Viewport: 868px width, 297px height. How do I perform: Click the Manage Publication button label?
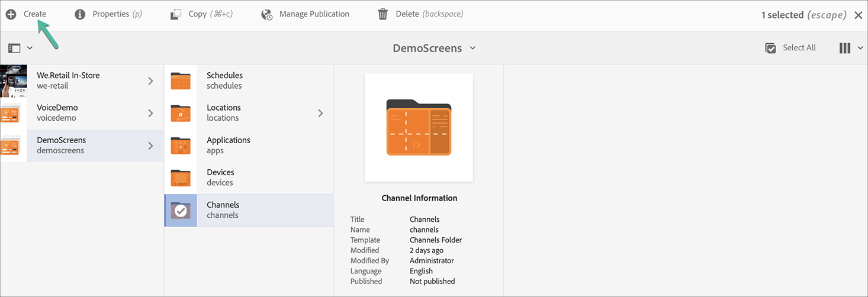[x=314, y=14]
